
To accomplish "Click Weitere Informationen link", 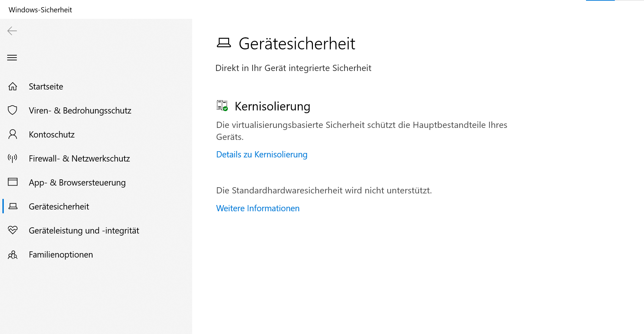I will [x=258, y=208].
